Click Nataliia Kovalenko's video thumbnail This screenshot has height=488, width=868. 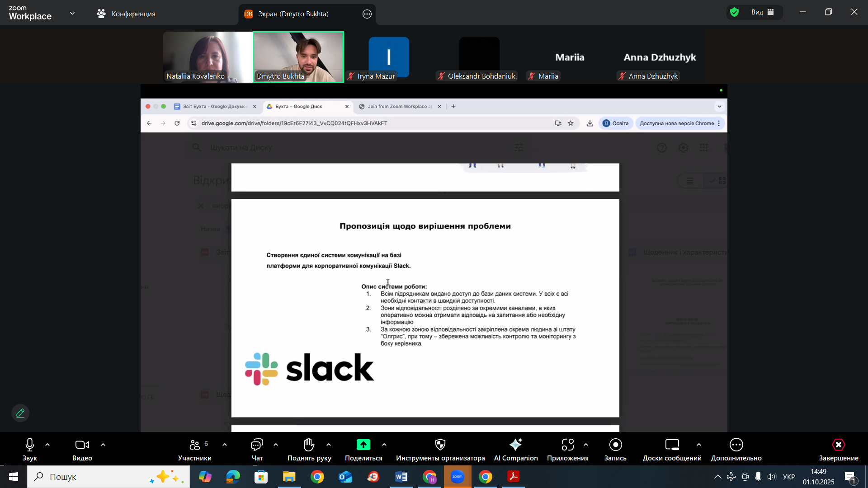click(x=208, y=56)
